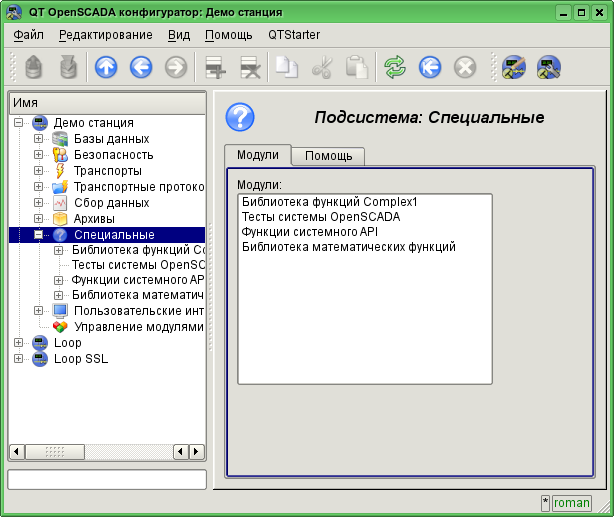Open the Помощь menu
The height and width of the screenshot is (517, 614).
[229, 35]
